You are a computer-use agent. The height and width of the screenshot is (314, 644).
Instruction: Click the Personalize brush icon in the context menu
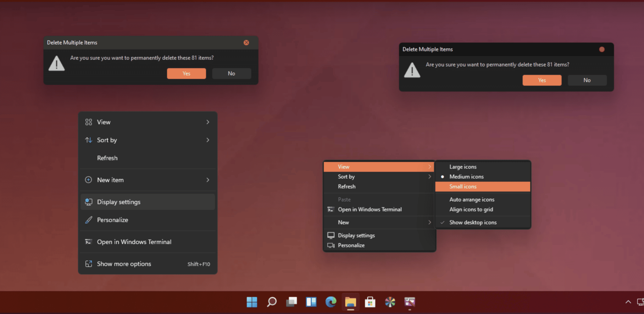pos(89,220)
